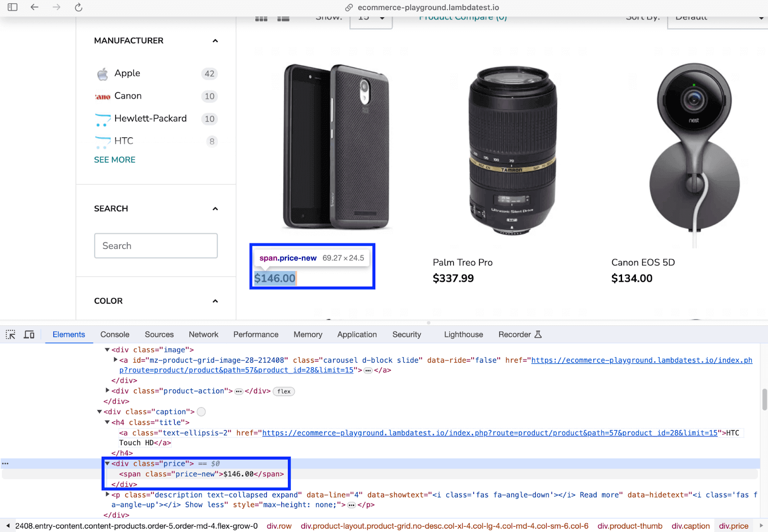Viewport: 768px width, 532px height.
Task: Collapse the Manufacturer filter section
Action: (215, 41)
